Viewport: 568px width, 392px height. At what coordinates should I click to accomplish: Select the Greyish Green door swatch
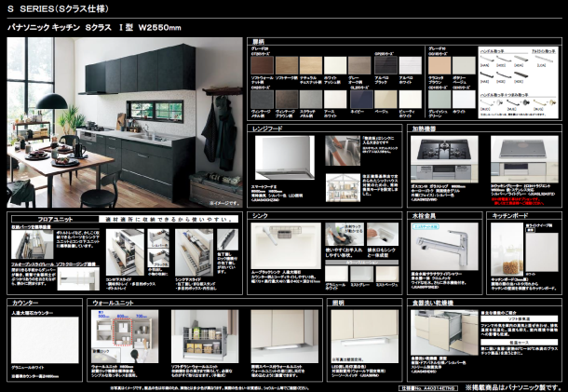click(x=440, y=100)
